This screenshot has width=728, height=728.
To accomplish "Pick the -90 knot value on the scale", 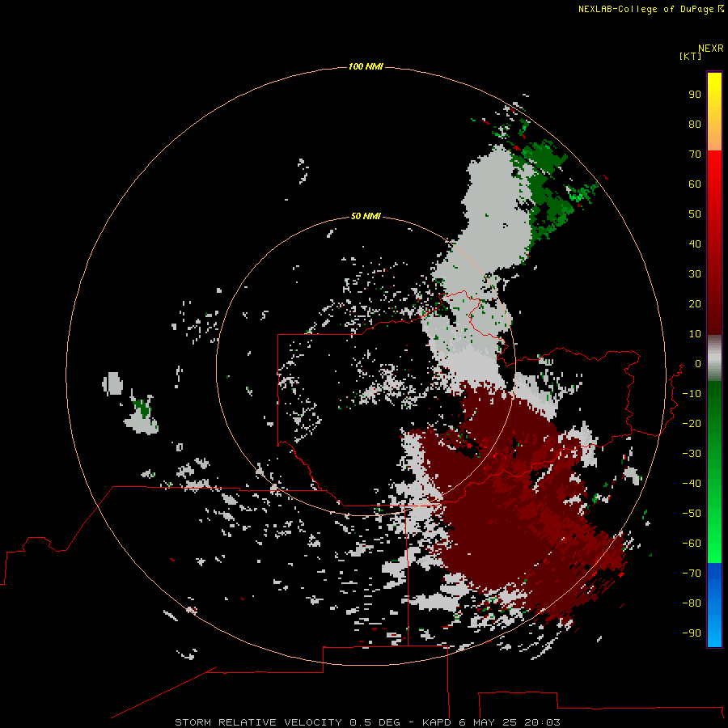I will coord(692,633).
